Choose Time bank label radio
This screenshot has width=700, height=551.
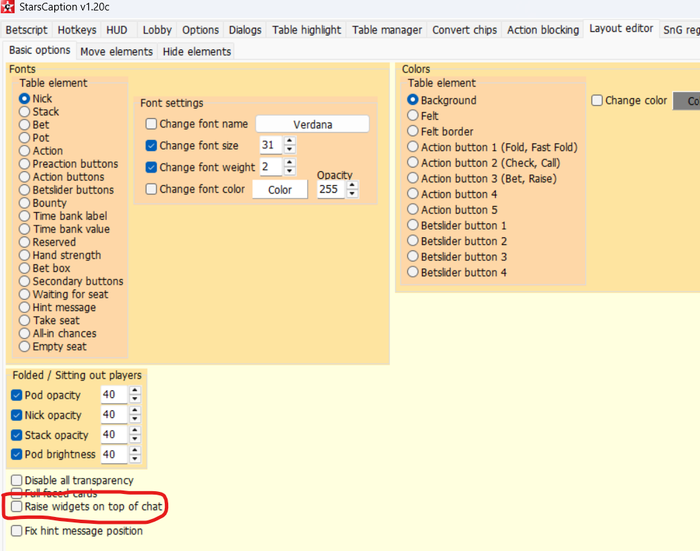point(25,216)
